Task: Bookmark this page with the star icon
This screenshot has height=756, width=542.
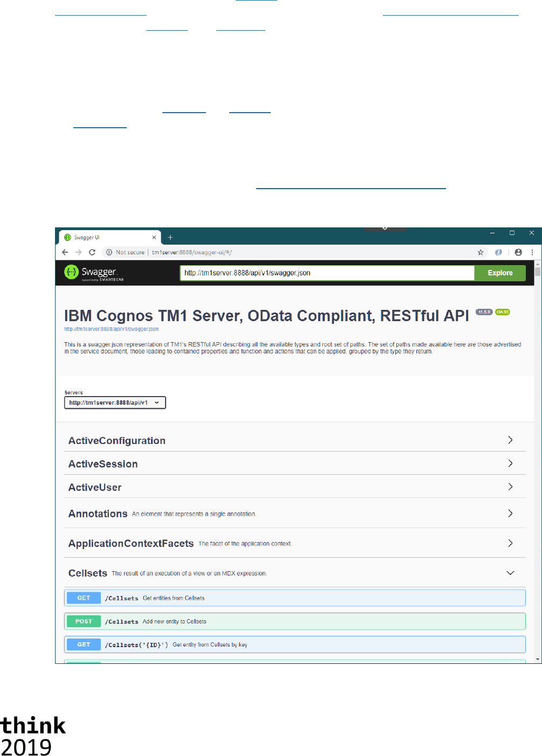Action: coord(481,252)
